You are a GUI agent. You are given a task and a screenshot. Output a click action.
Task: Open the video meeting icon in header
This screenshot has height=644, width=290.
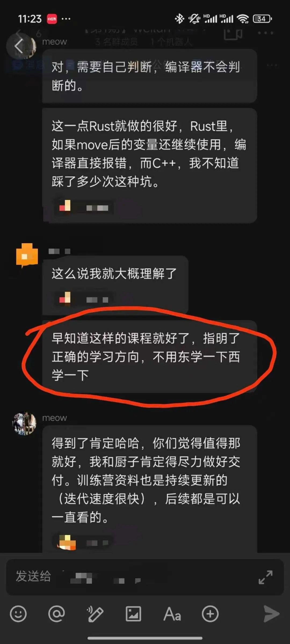click(x=233, y=34)
